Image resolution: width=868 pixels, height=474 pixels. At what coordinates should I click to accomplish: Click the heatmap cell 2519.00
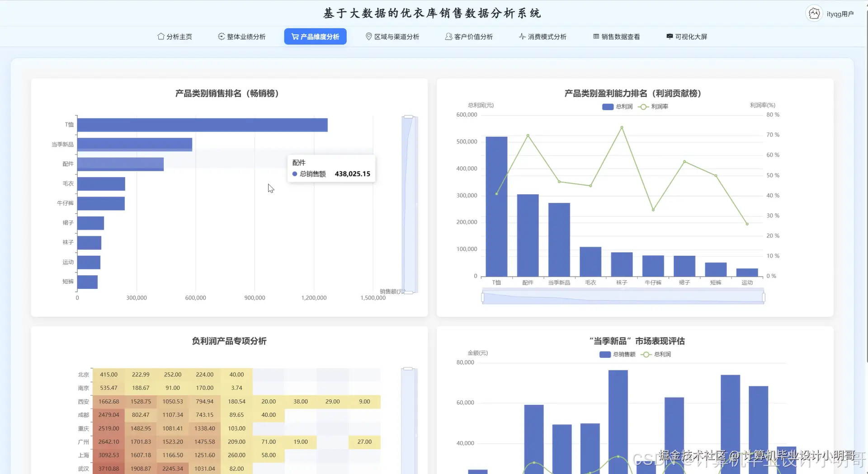tap(108, 428)
